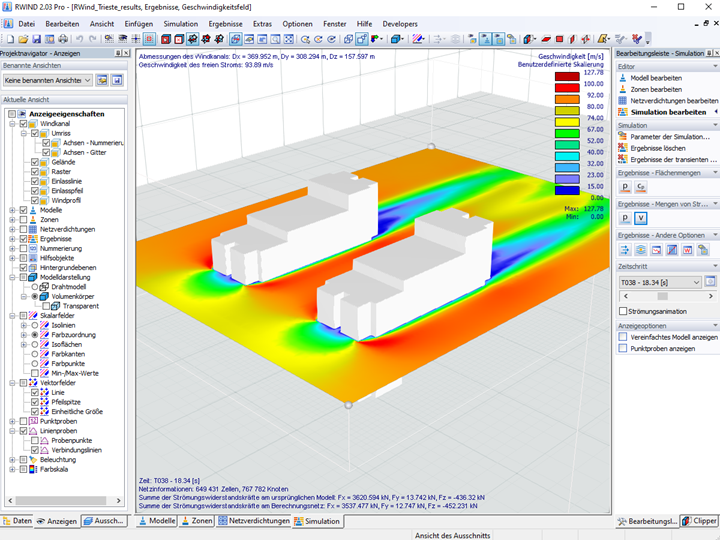Viewport: 720px width, 540px height.
Task: Save named view icon in navigator
Action: click(x=117, y=80)
